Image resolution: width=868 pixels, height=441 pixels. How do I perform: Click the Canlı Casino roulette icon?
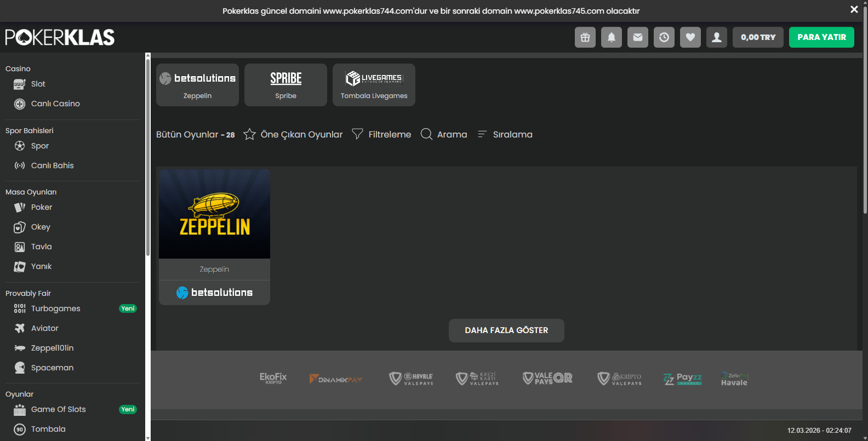point(20,104)
